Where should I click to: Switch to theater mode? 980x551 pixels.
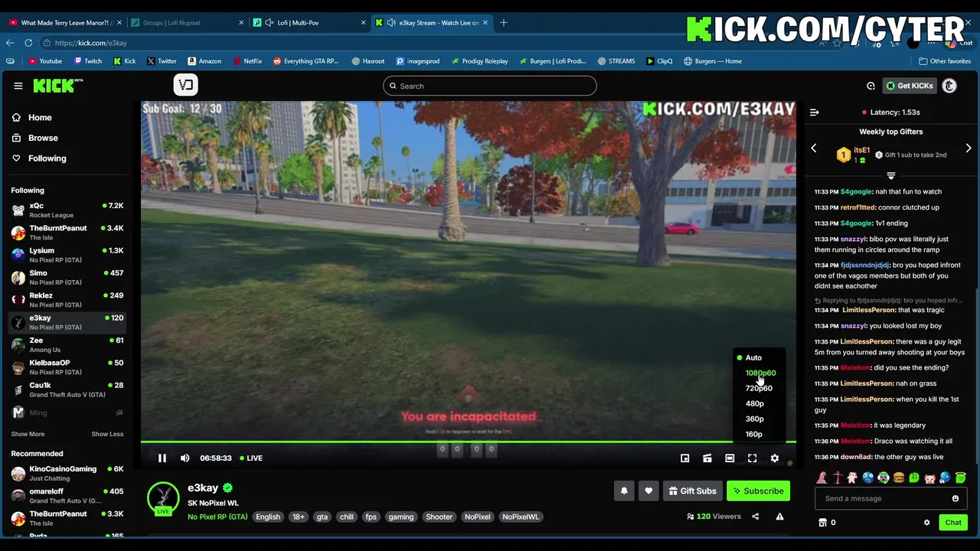coord(730,458)
